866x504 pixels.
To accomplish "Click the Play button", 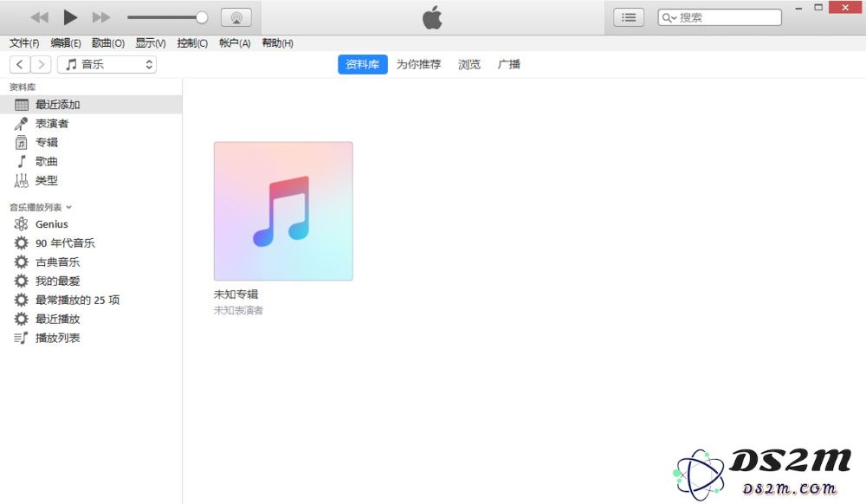I will click(x=70, y=17).
